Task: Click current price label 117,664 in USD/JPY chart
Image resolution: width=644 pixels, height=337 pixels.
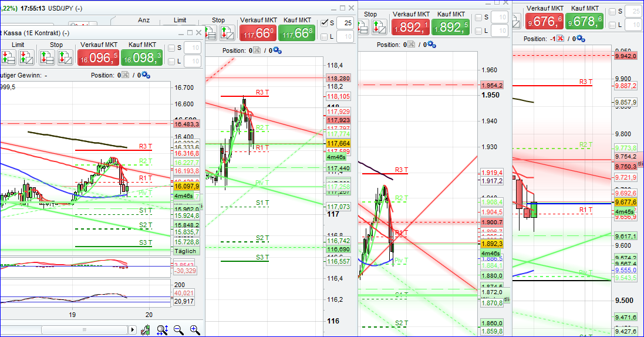Action: pyautogui.click(x=338, y=143)
